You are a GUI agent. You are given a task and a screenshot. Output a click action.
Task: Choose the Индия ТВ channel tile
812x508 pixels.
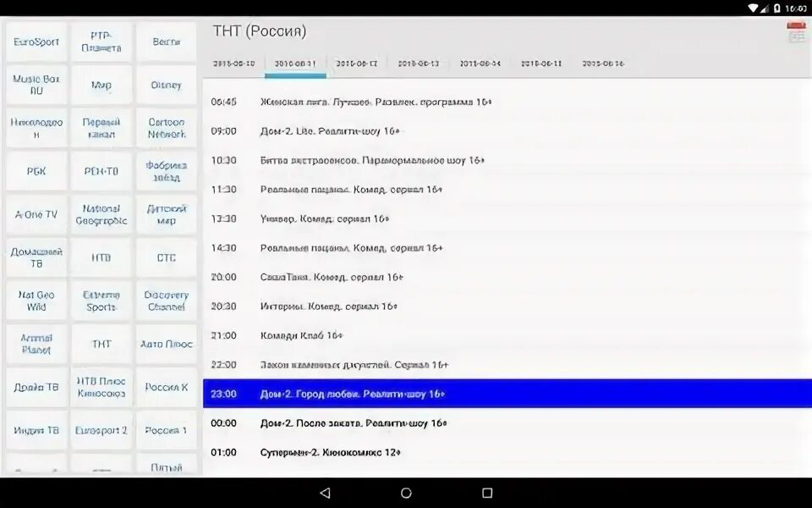click(36, 430)
